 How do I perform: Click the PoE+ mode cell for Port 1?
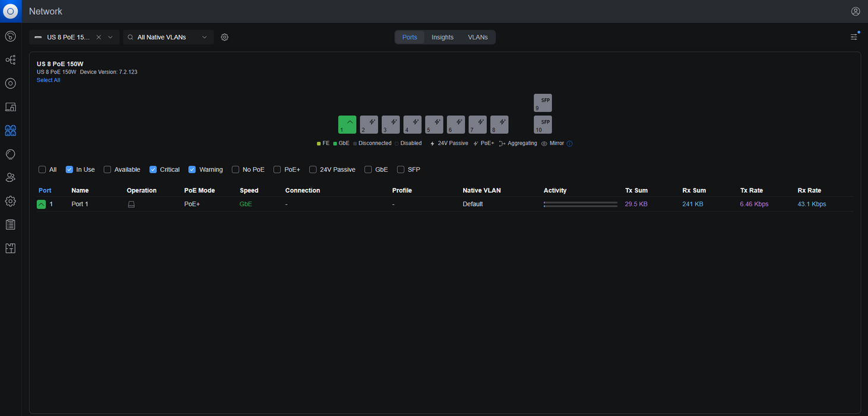(192, 204)
